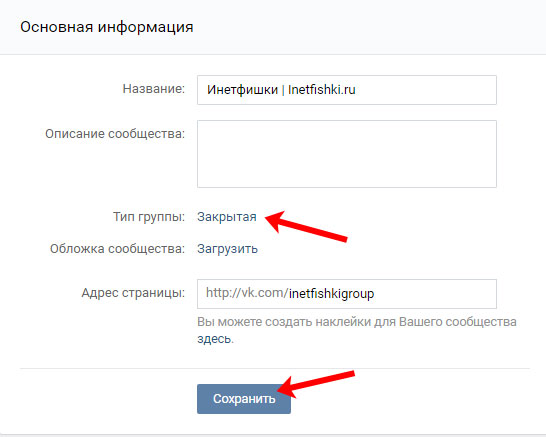
Task: Place cursor on inetfishkigroup address text
Action: (332, 294)
